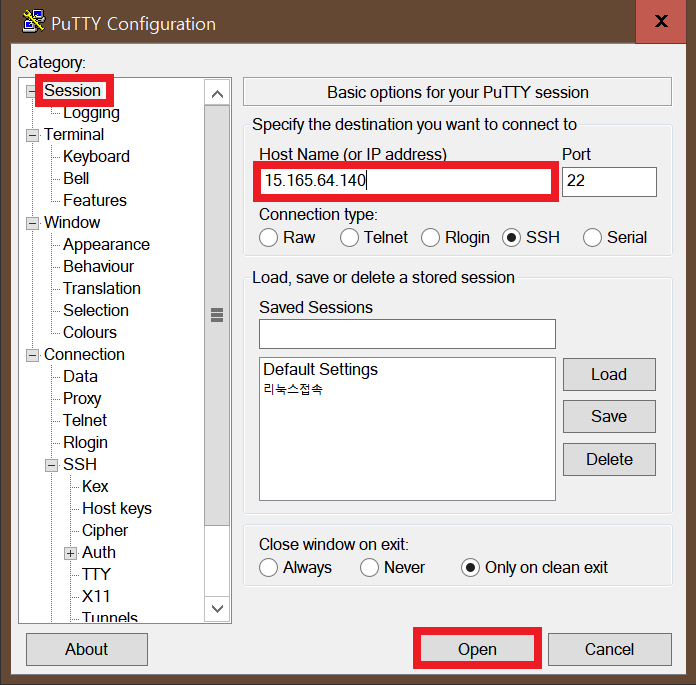The image size is (696, 685).
Task: Click the PuTTY icon in title bar
Action: [x=34, y=21]
